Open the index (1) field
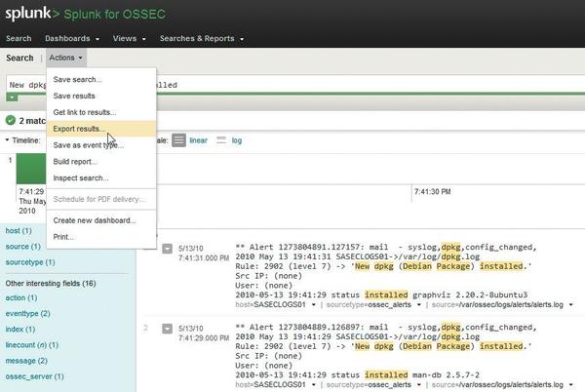The width and height of the screenshot is (585, 392). click(20, 330)
